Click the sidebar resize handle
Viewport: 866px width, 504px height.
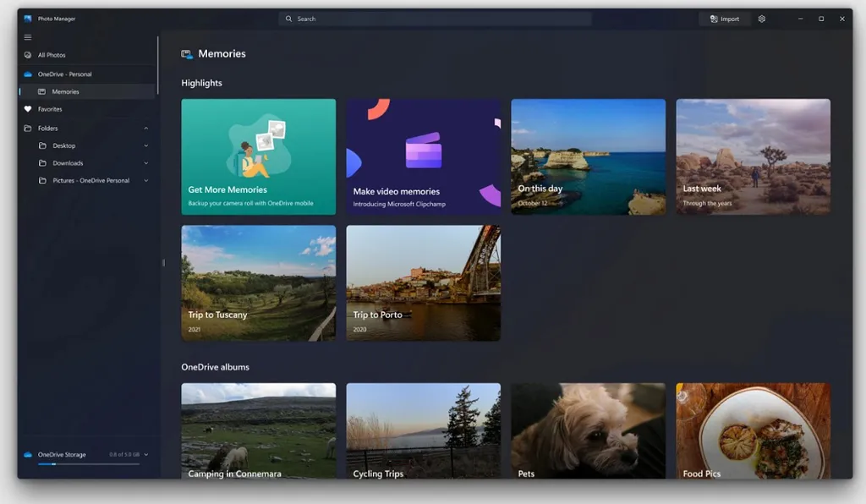coord(163,263)
